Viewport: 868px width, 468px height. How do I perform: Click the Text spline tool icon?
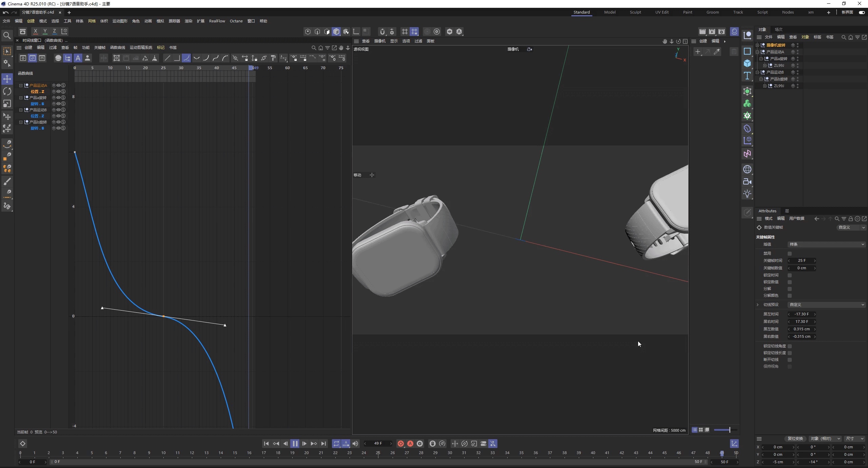coord(747,76)
